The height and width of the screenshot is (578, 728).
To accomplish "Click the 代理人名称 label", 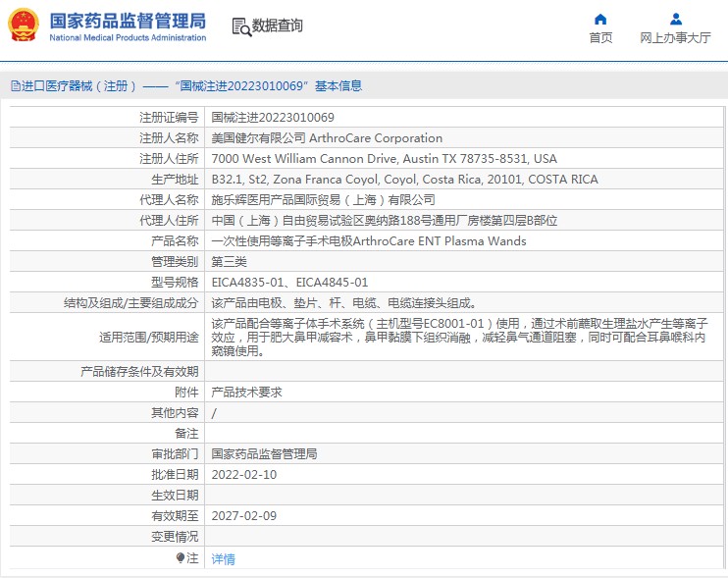I will 169,199.
